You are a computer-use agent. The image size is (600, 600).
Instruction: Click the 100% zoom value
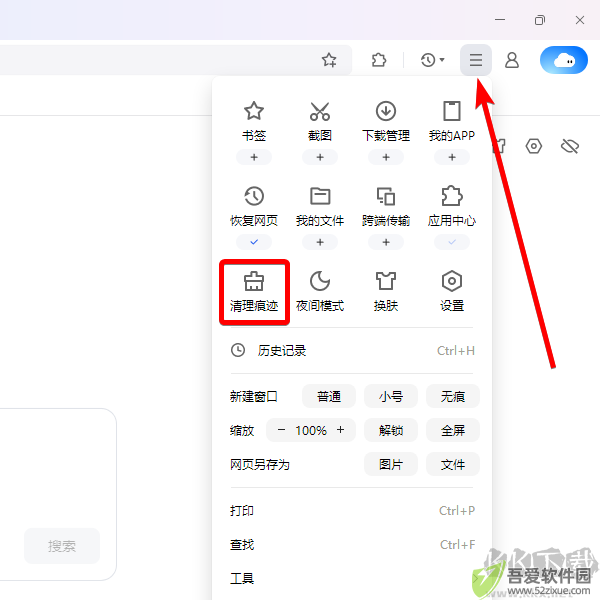pos(311,430)
